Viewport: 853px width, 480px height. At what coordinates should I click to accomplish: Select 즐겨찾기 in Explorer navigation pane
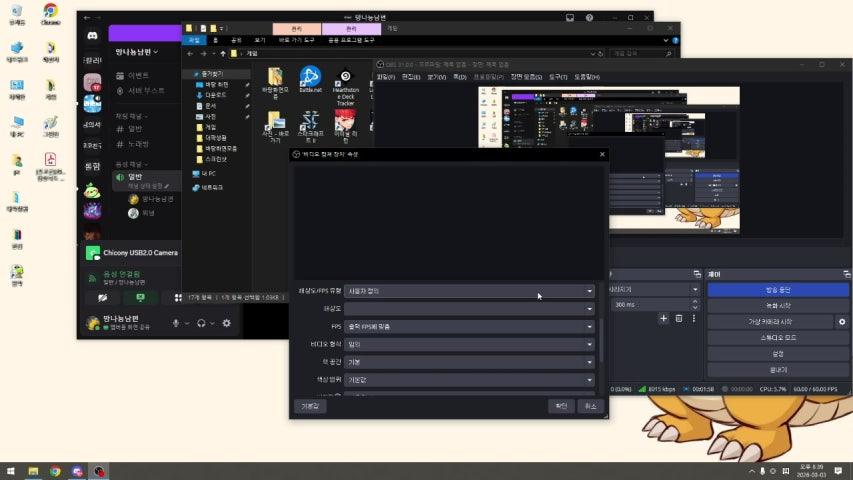click(x=212, y=74)
